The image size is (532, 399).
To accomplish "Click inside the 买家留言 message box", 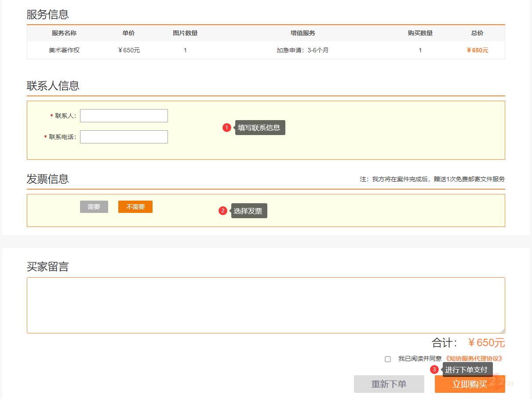I will [266, 305].
